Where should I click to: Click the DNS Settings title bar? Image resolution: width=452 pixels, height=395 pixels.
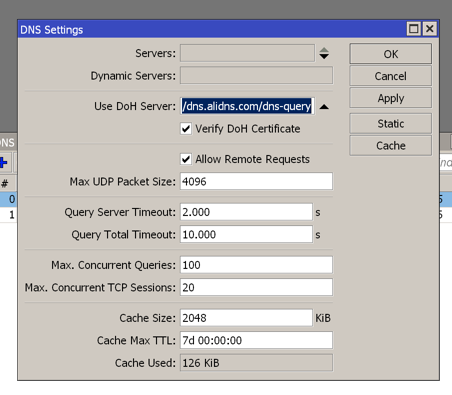(212, 29)
